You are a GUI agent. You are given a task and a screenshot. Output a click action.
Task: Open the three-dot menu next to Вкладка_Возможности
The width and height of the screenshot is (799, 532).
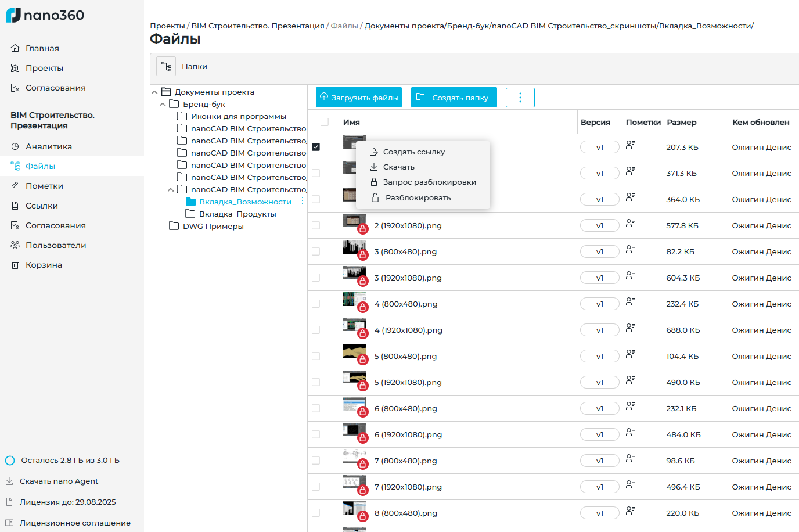(x=301, y=201)
